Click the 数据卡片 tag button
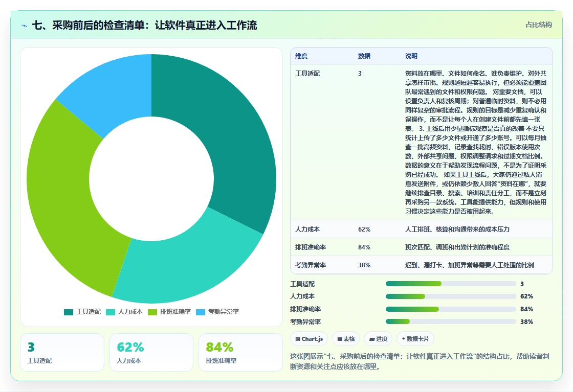573x392 pixels. (x=415, y=339)
